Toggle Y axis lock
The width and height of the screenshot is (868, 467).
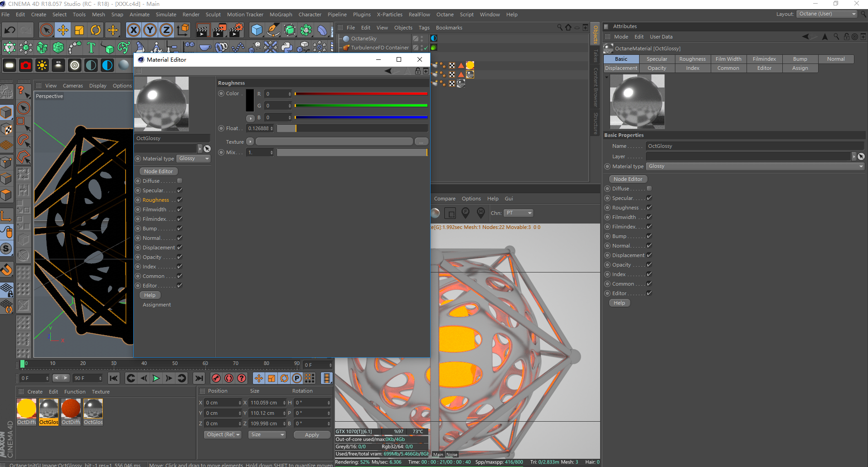150,30
